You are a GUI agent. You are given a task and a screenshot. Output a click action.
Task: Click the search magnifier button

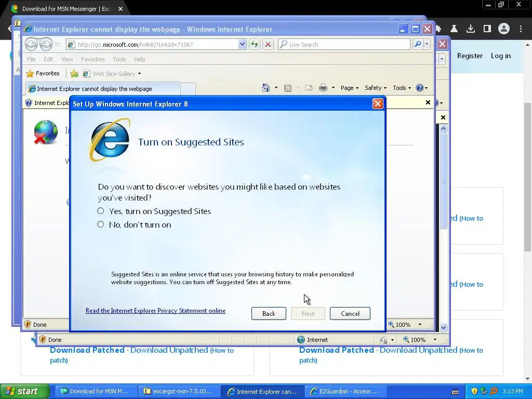point(418,45)
